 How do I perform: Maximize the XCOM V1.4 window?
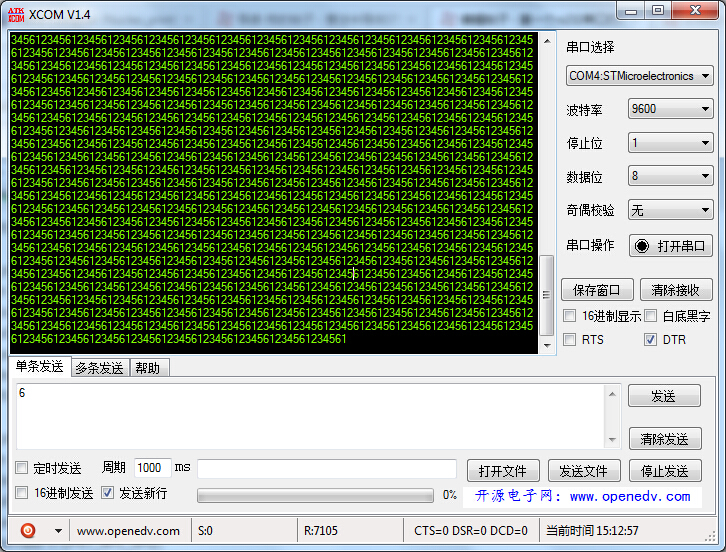tap(658, 11)
